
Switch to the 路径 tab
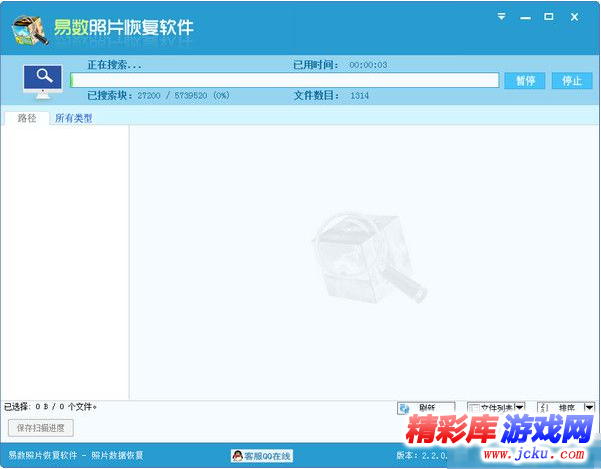pos(27,118)
